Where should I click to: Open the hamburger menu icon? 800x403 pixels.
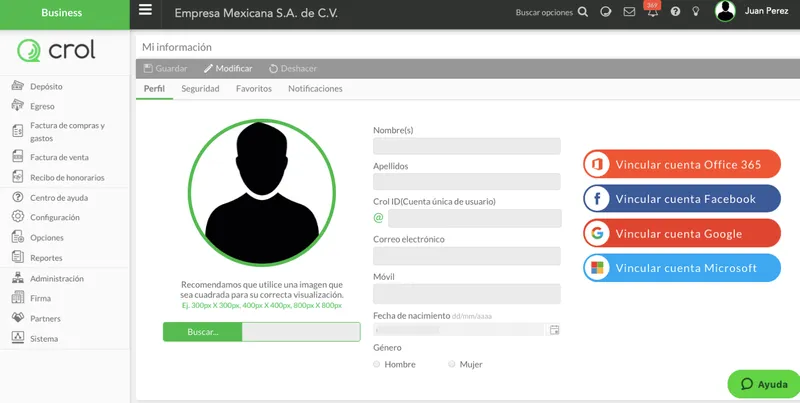click(x=145, y=10)
